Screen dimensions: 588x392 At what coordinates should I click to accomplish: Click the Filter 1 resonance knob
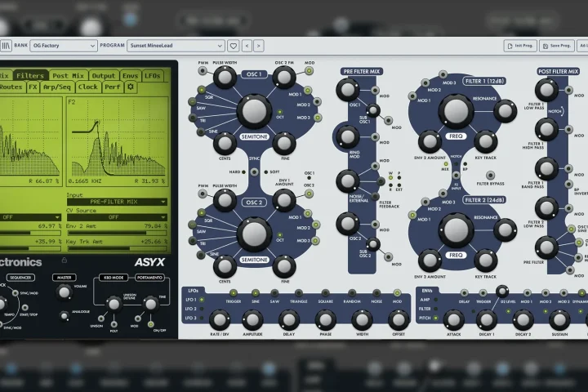click(x=506, y=111)
